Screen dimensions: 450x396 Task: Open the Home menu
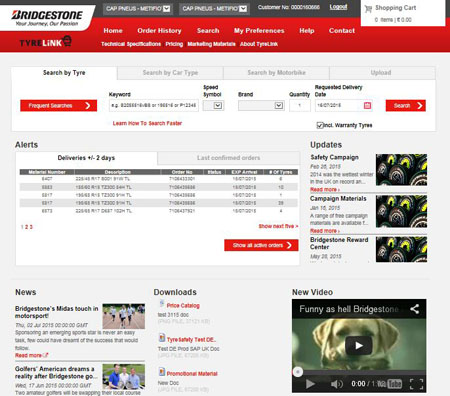pos(113,31)
